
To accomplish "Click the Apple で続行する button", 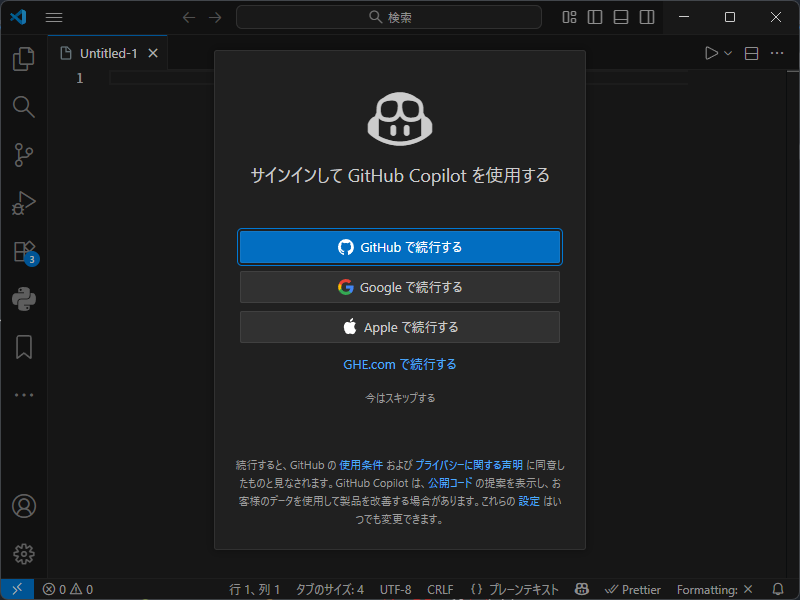I will pyautogui.click(x=400, y=327).
